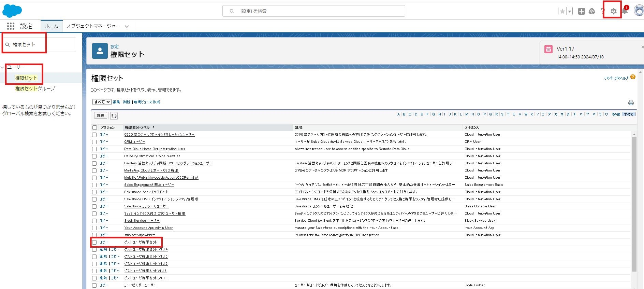The image size is (644, 289).
Task: Check the Salesforce Apex エキスパート row checkbox
Action: [x=94, y=192]
